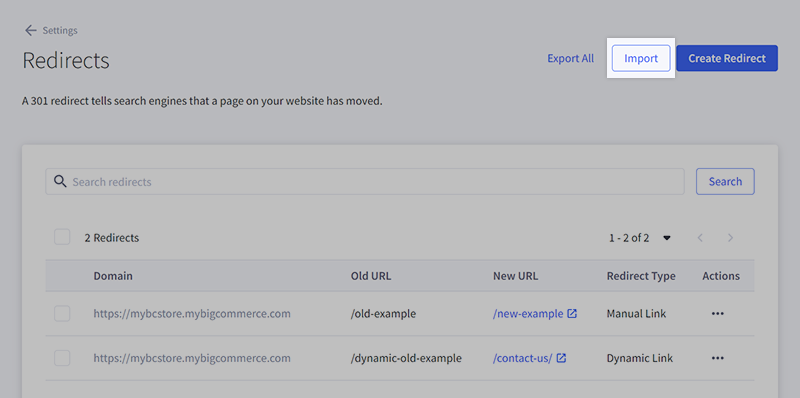Click the 2 Redirects count label

click(x=112, y=238)
